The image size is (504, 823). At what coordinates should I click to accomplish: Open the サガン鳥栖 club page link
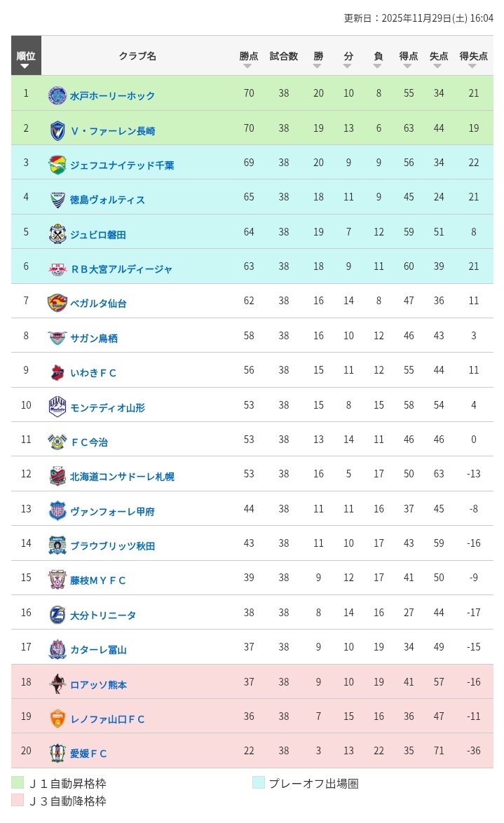pos(95,339)
